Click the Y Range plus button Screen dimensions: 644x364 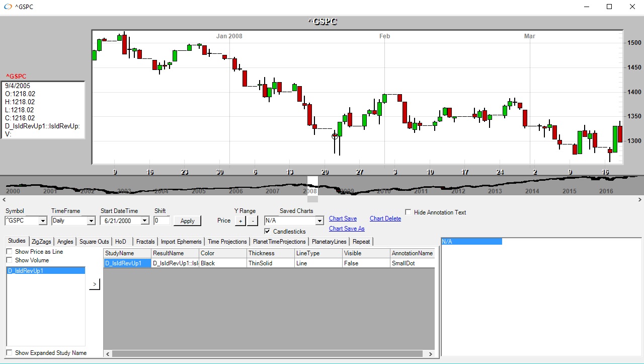[x=240, y=221]
